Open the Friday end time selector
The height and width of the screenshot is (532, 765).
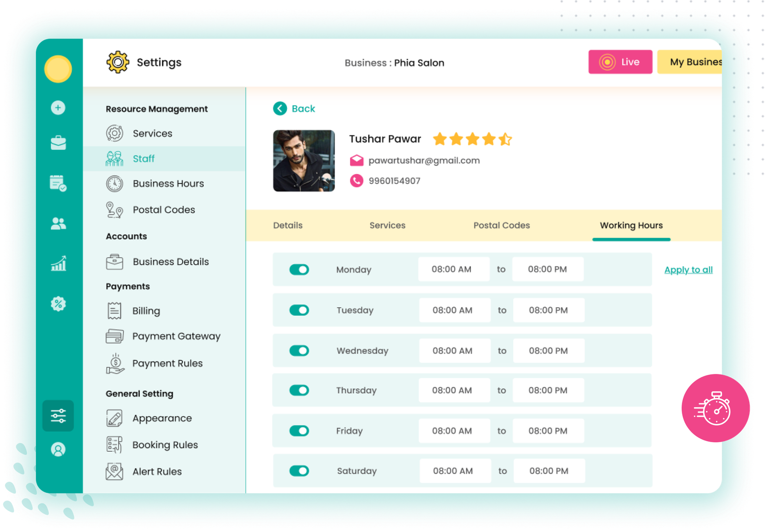(x=548, y=430)
